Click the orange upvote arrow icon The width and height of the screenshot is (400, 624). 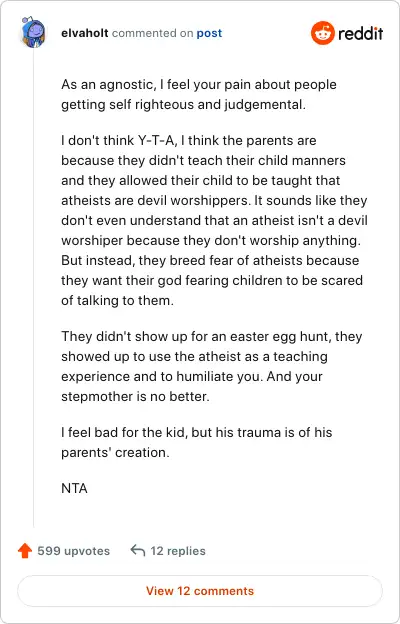point(25,551)
